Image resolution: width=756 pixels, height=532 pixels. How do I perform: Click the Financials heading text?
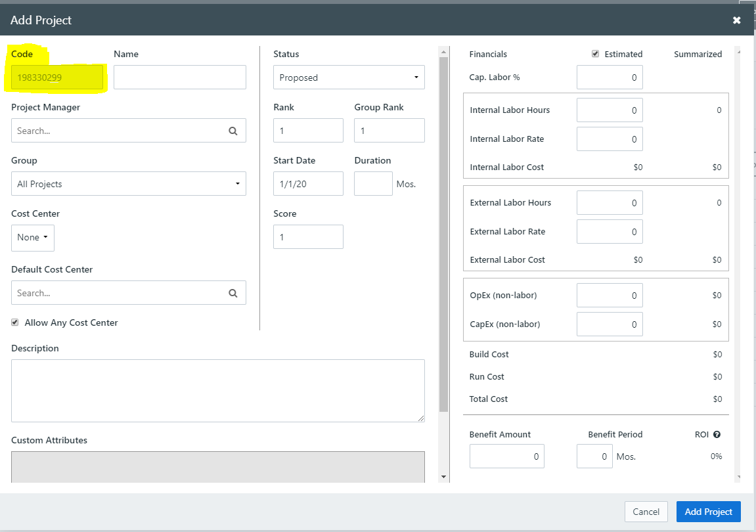point(488,54)
